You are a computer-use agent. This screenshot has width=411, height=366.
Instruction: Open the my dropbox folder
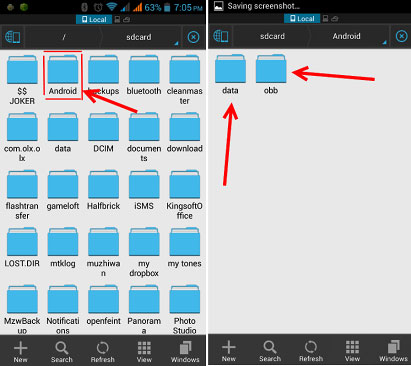pos(144,252)
